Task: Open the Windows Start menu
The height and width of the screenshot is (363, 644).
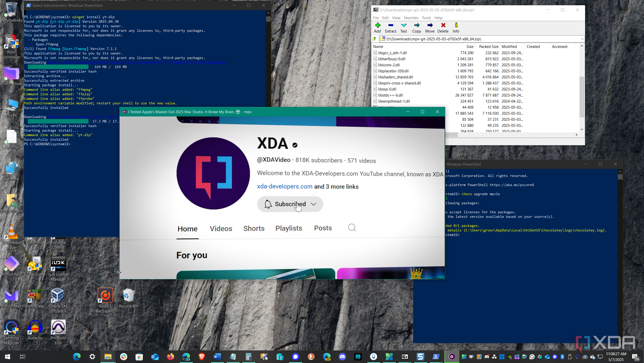Action: coord(8,356)
